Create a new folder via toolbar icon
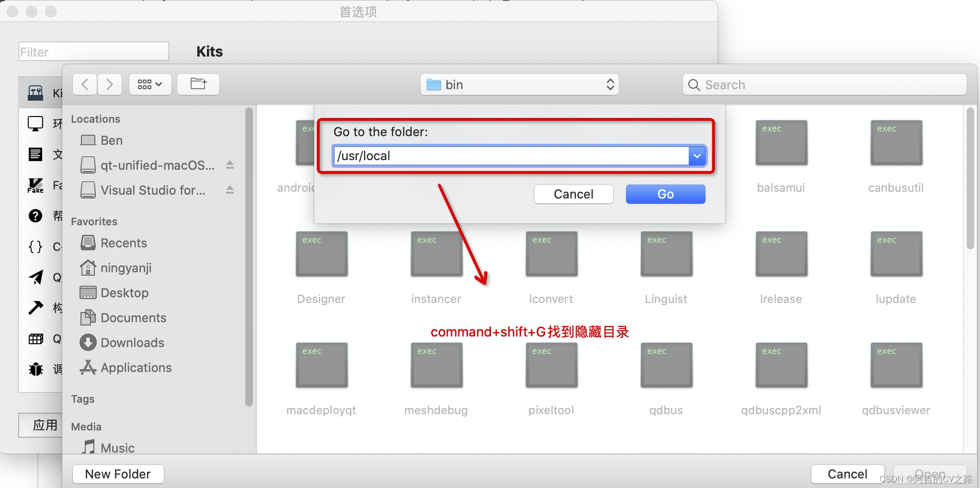 point(198,84)
